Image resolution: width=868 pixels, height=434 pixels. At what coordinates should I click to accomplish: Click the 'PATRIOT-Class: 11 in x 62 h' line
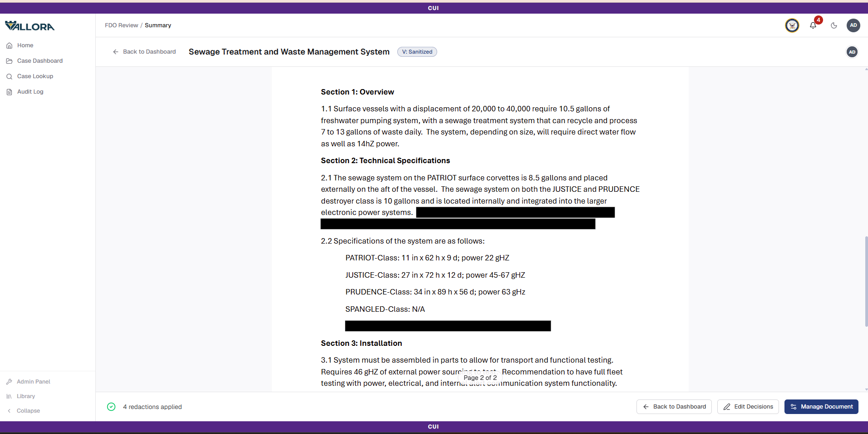(x=427, y=258)
